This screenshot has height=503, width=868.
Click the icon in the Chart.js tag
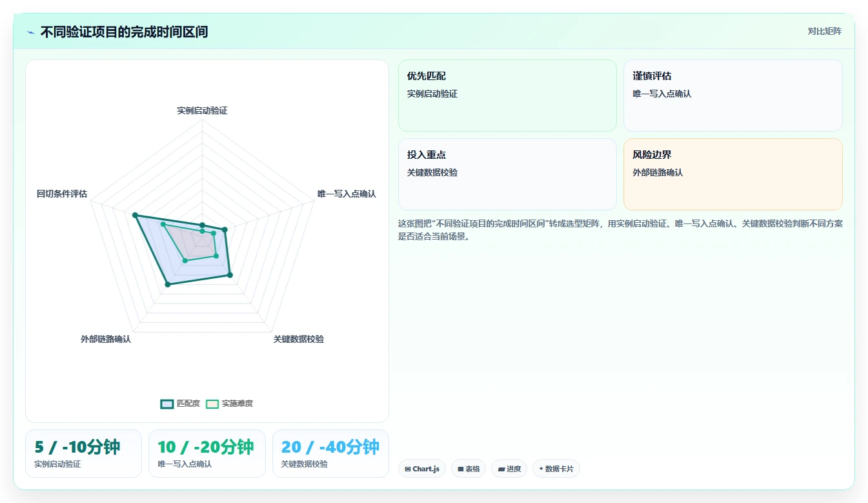tap(408, 469)
